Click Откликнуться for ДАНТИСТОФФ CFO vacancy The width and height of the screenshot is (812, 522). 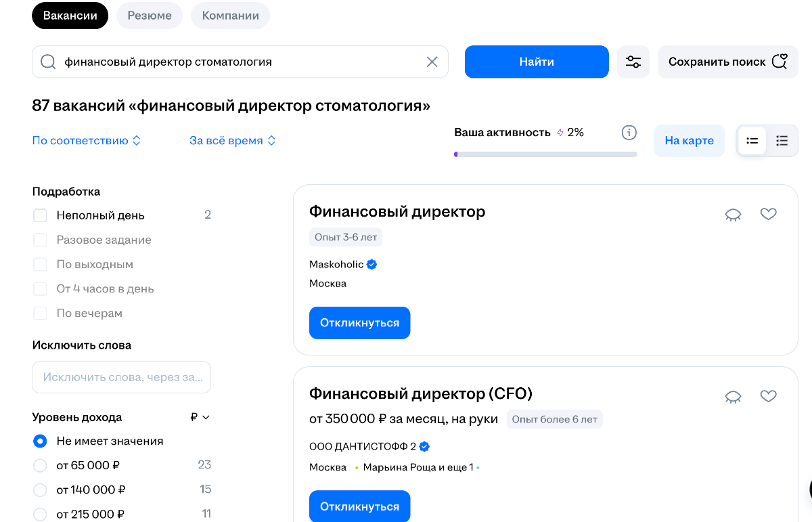coord(360,506)
